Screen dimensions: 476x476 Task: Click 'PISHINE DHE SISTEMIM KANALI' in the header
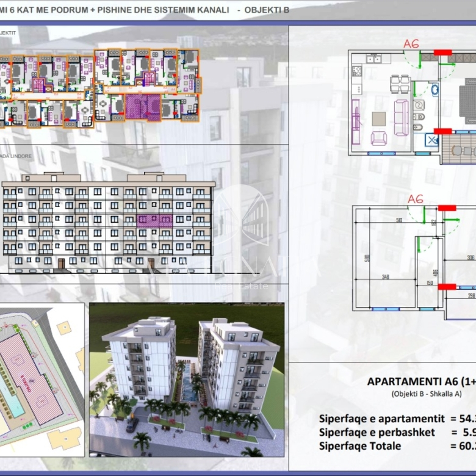(x=164, y=10)
